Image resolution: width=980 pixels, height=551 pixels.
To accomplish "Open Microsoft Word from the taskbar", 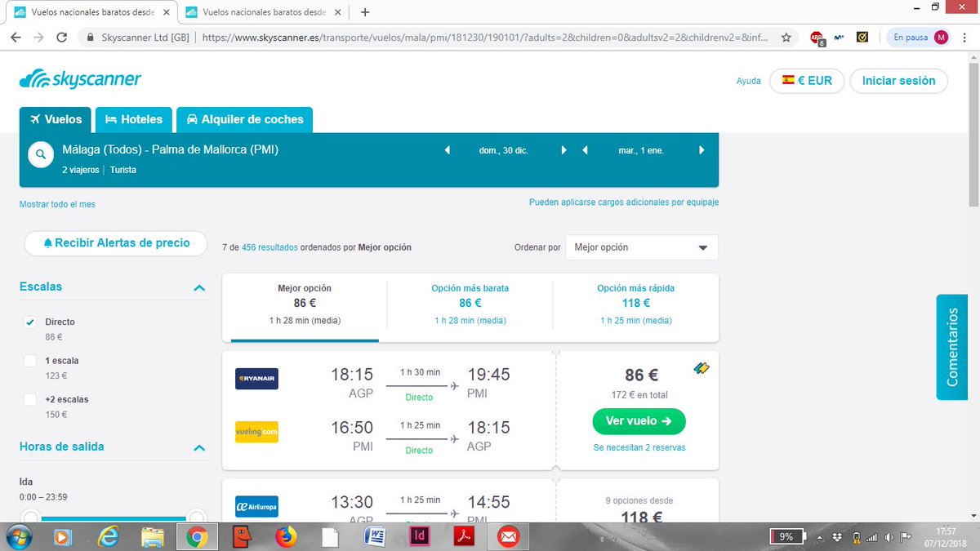I will pyautogui.click(x=376, y=537).
